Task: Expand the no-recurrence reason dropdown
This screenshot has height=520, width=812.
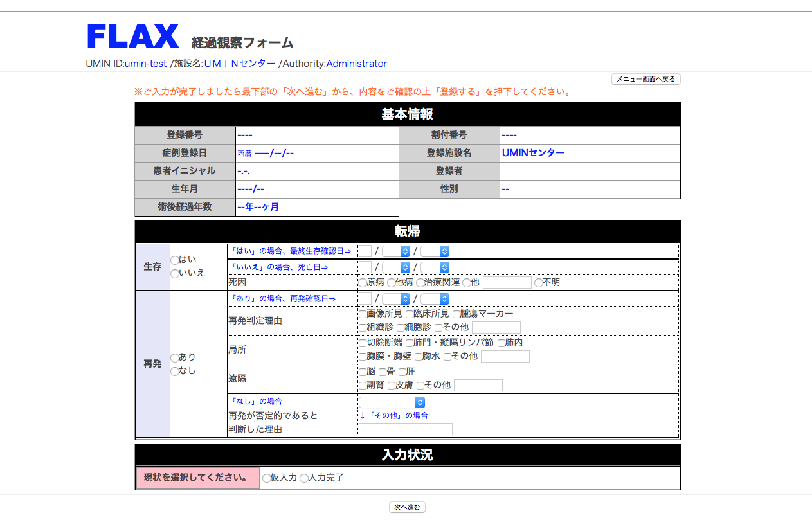Action: (x=392, y=402)
